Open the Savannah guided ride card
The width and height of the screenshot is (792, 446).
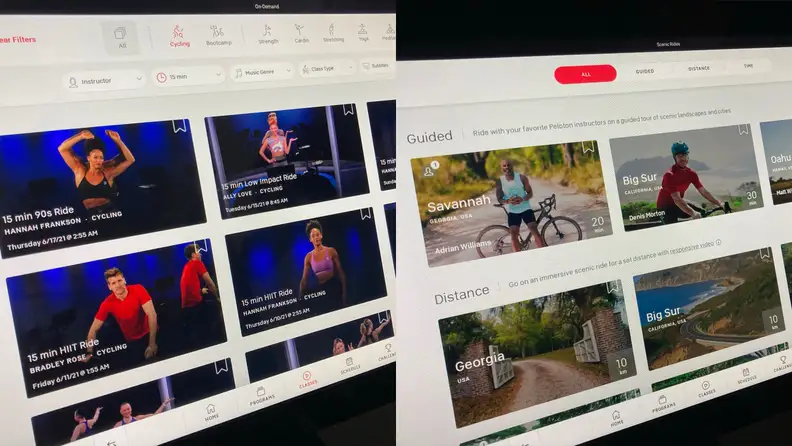point(511,203)
